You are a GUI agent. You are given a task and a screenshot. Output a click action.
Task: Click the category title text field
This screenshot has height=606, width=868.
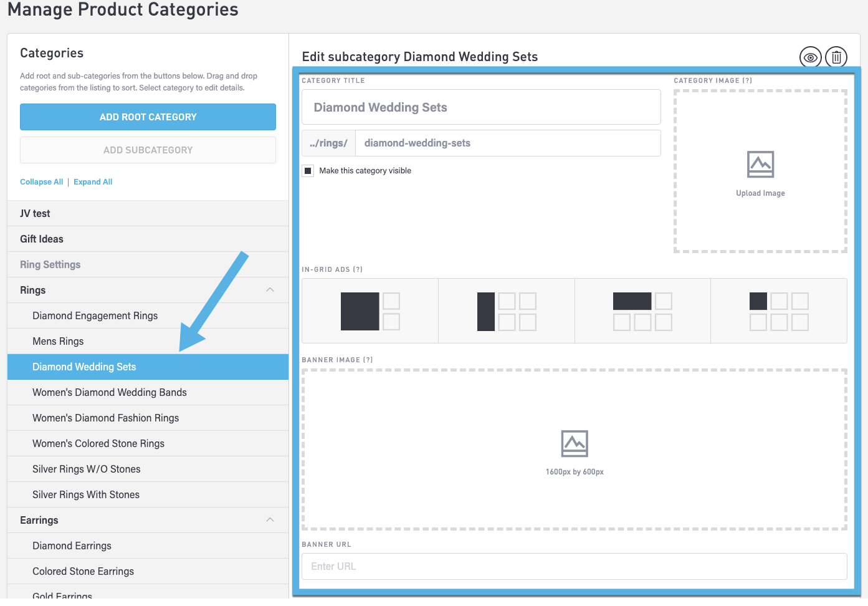click(x=480, y=107)
